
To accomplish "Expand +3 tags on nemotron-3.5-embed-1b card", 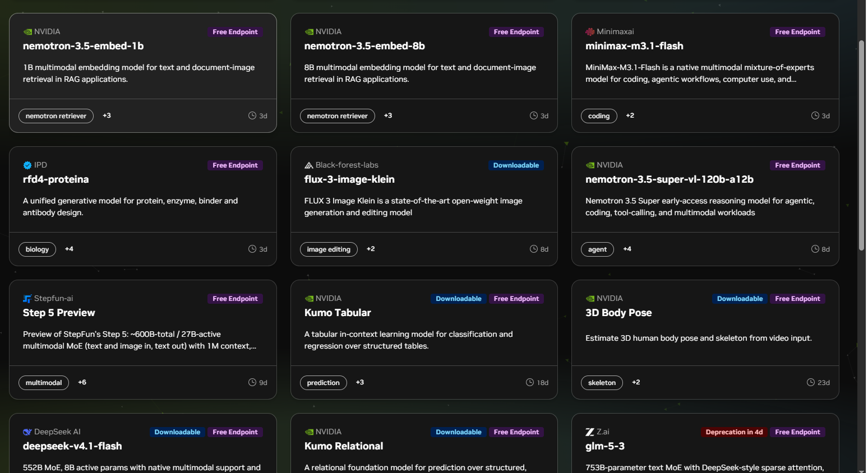I will (107, 115).
